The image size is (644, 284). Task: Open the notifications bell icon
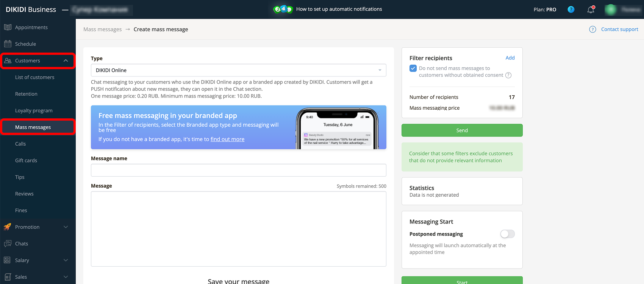click(591, 9)
